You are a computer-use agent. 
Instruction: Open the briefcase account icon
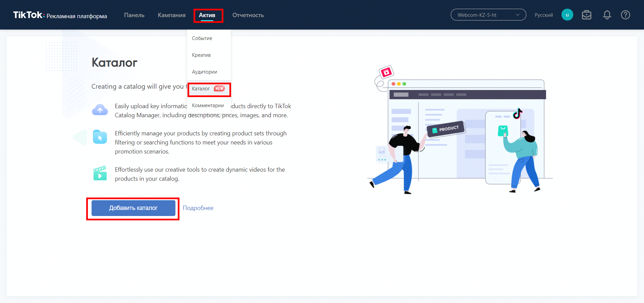pyautogui.click(x=587, y=15)
